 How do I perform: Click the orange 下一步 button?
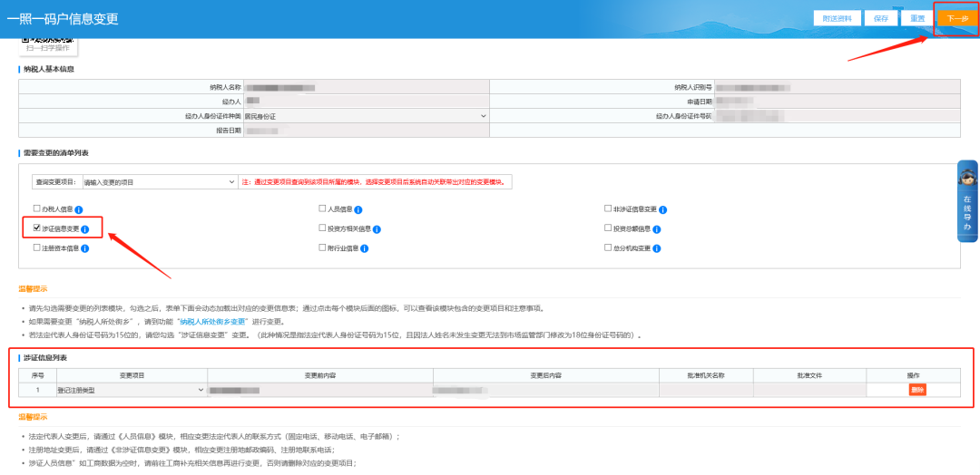(957, 19)
